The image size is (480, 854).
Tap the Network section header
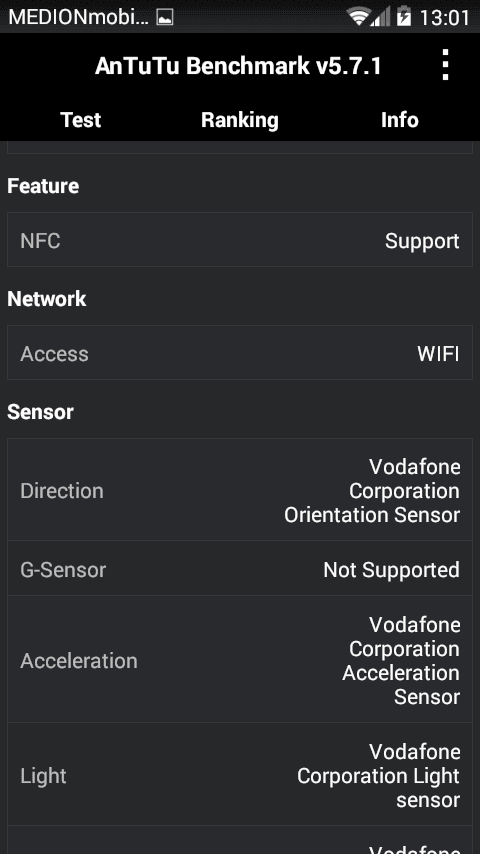pos(47,299)
